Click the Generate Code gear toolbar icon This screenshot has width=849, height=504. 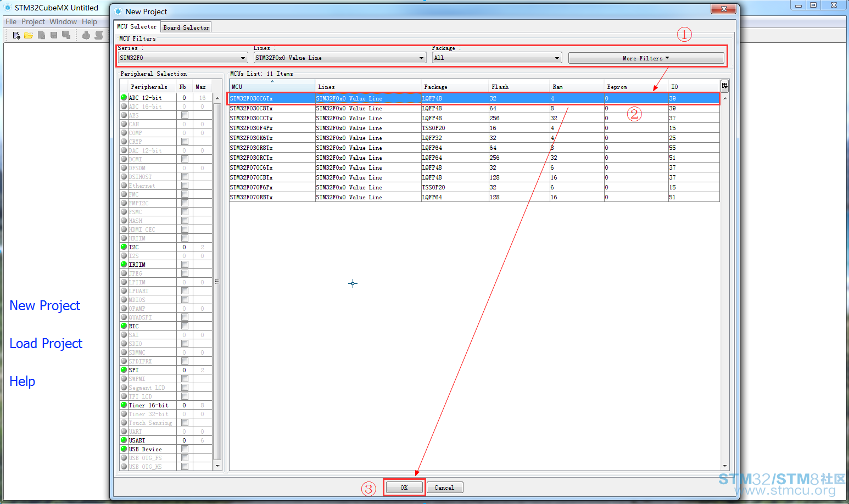[86, 35]
